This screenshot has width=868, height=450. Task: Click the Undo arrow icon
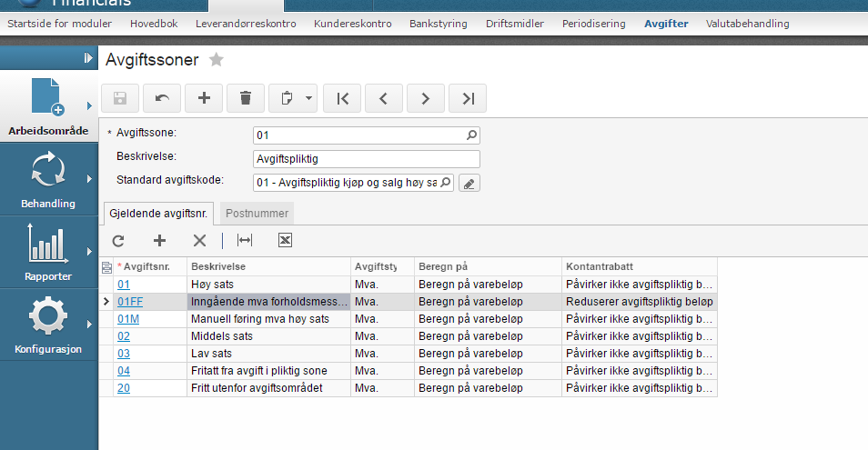[x=162, y=98]
